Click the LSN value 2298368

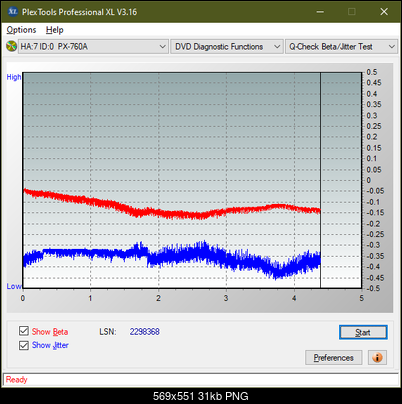[x=145, y=332]
